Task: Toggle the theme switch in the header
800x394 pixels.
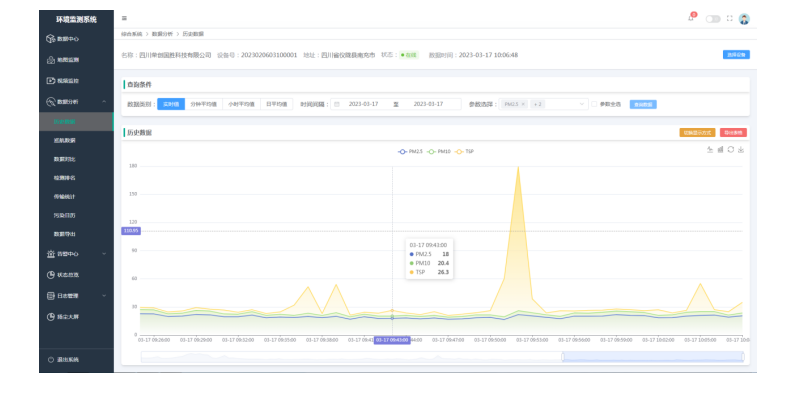Action: pyautogui.click(x=713, y=19)
